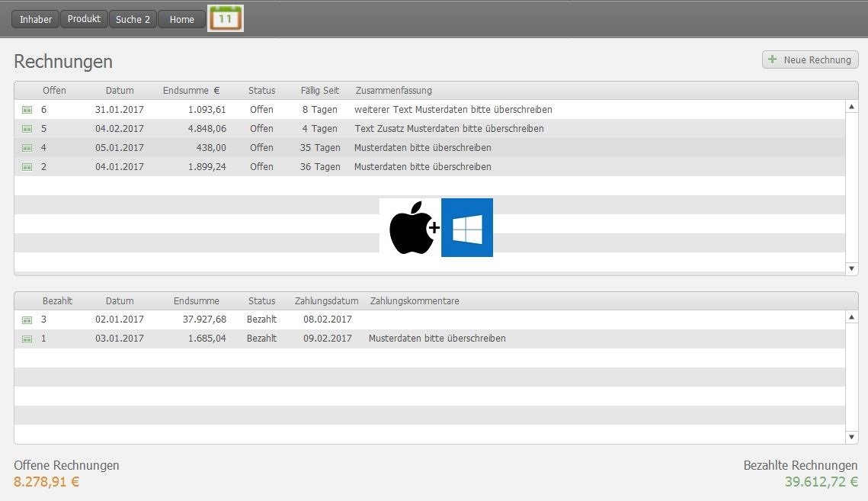Click the 8 Tagen overdue cell
This screenshot has height=501, width=868.
tap(319, 110)
